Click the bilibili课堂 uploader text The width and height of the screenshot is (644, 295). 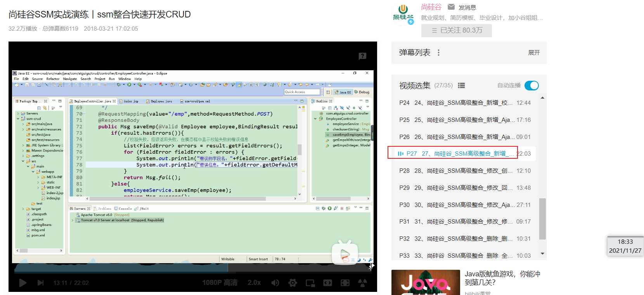(x=478, y=293)
